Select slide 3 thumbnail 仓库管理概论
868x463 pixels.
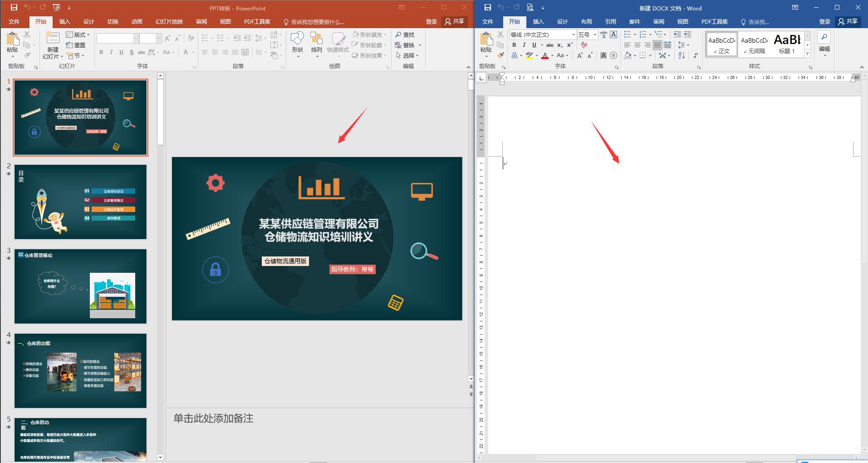[x=80, y=286]
